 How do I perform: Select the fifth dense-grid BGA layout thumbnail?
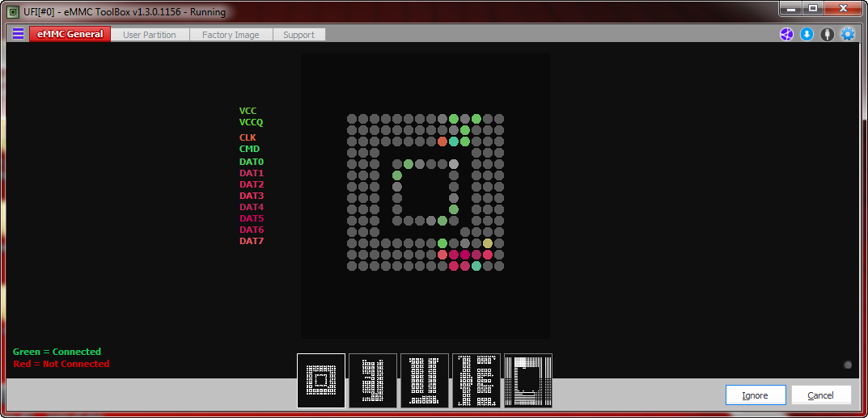tap(528, 381)
